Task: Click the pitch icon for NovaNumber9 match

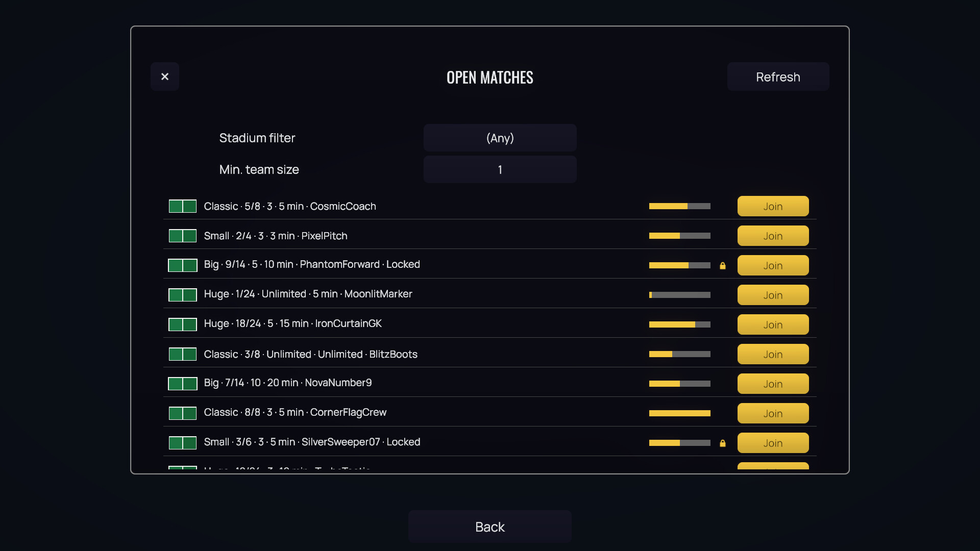Action: (x=183, y=384)
